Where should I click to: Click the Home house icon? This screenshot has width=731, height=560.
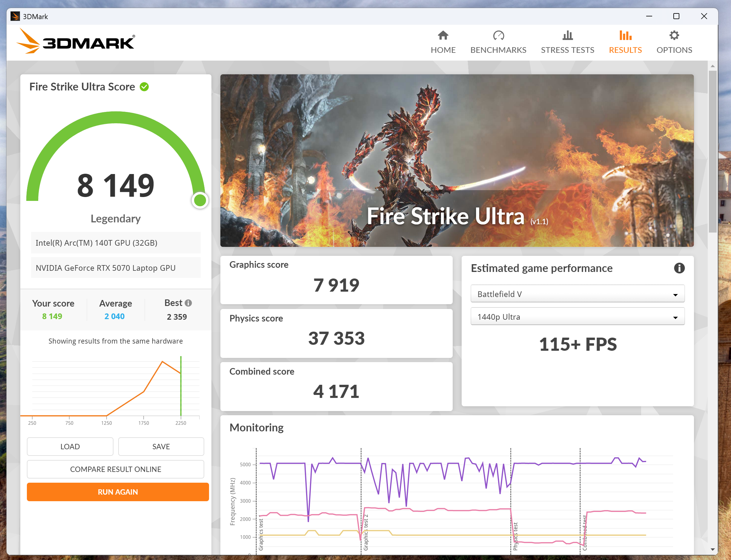tap(443, 35)
